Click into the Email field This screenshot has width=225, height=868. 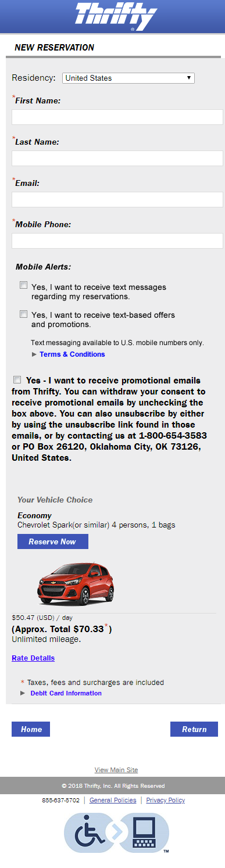point(117,199)
